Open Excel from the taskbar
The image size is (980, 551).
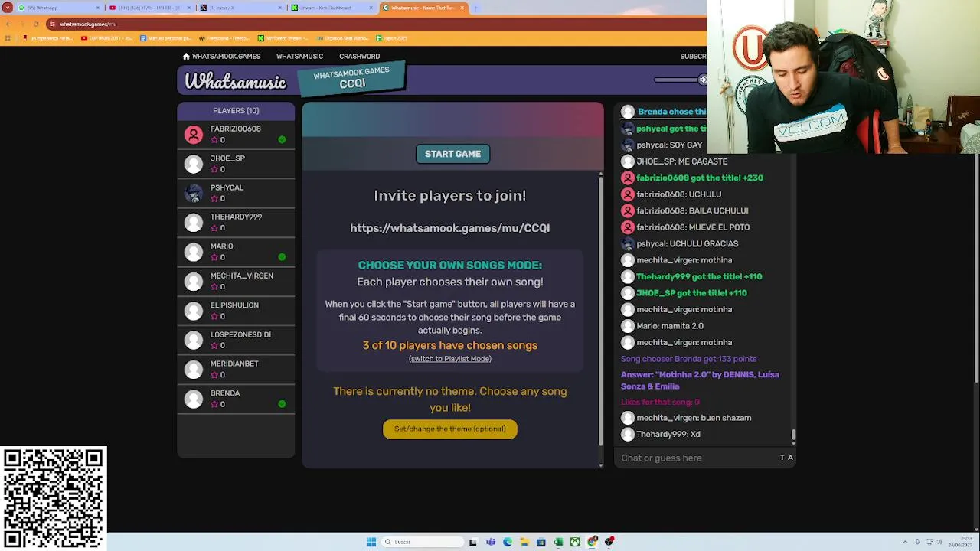[558, 542]
